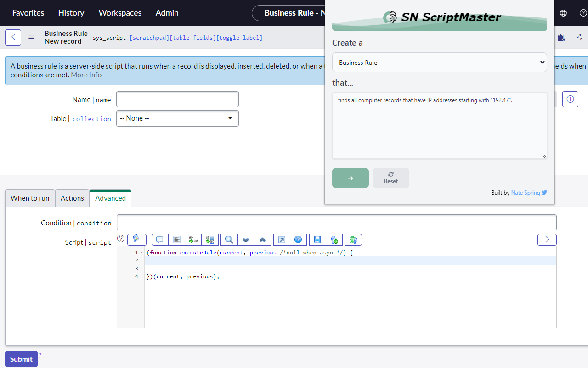Switch to the When to run tab
588x368 pixels.
click(29, 198)
